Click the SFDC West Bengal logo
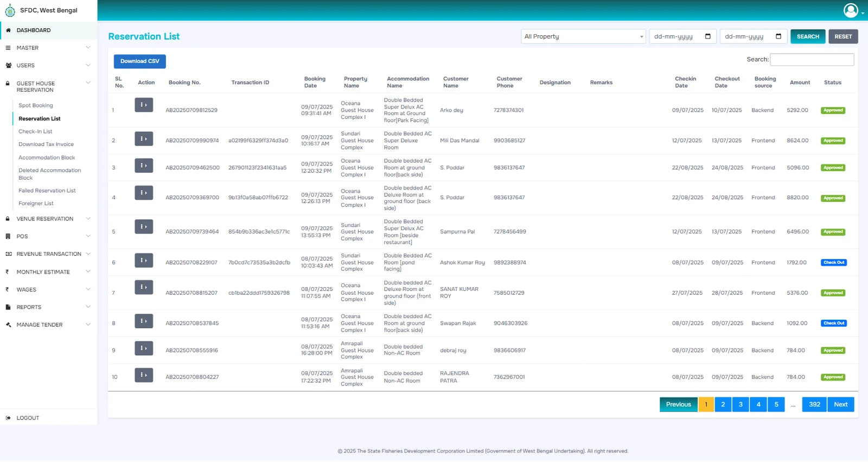The width and height of the screenshot is (868, 462). pos(10,10)
